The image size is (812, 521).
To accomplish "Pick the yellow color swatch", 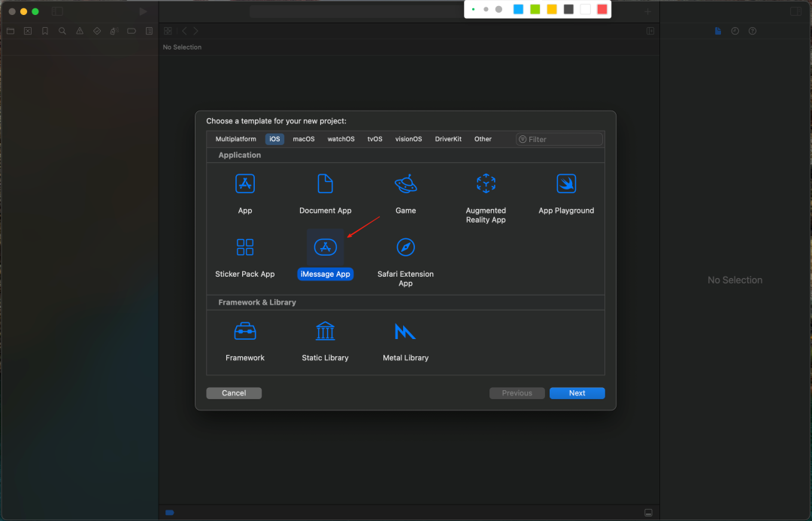I will click(x=552, y=9).
